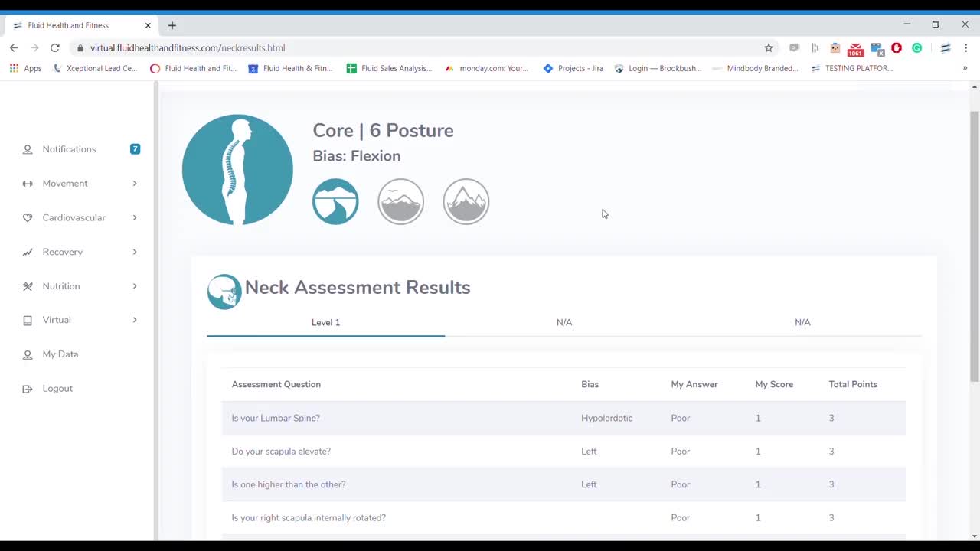Open a new browser tab with plus
980x551 pixels.
coord(172,25)
